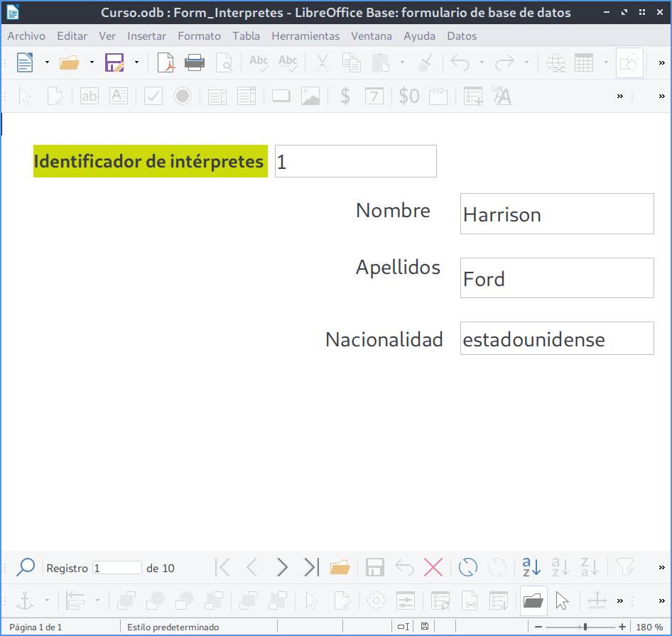The image size is (672, 636).
Task: Click the 180 % zoom level
Action: (649, 627)
